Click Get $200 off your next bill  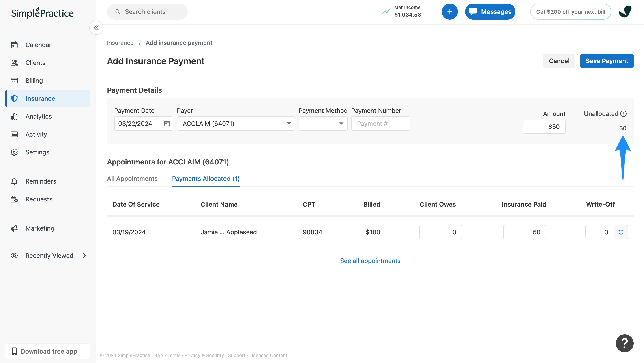(571, 12)
